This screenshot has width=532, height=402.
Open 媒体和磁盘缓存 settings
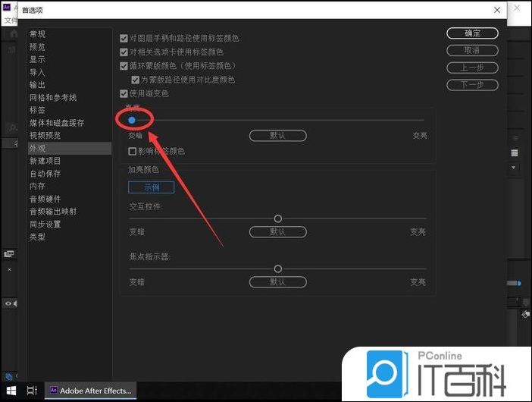(57, 123)
